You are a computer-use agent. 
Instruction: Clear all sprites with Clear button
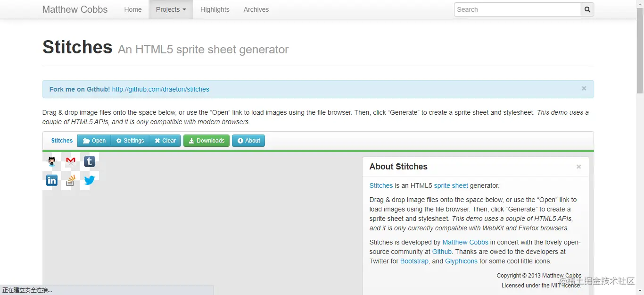(165, 141)
